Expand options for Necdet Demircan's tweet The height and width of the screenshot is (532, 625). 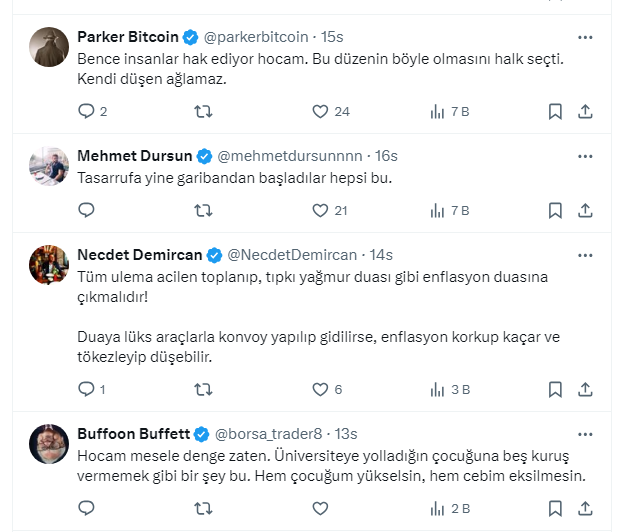585,255
